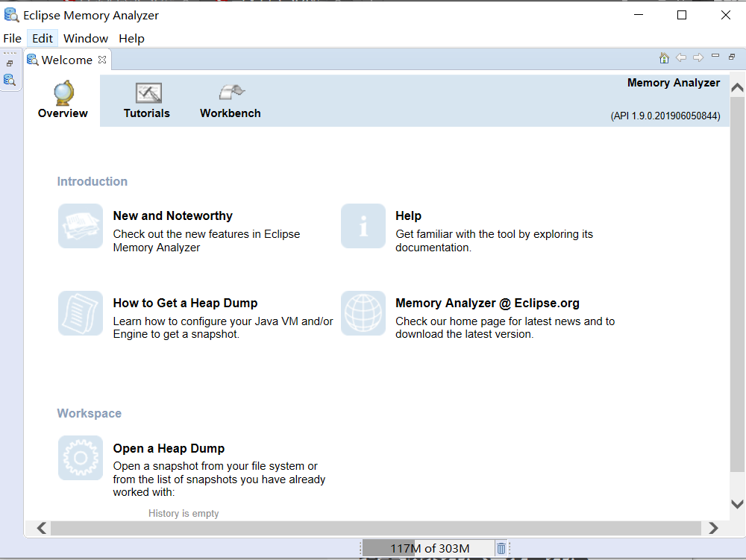
Task: Click the New and Noteworthy icon
Action: coord(81,226)
